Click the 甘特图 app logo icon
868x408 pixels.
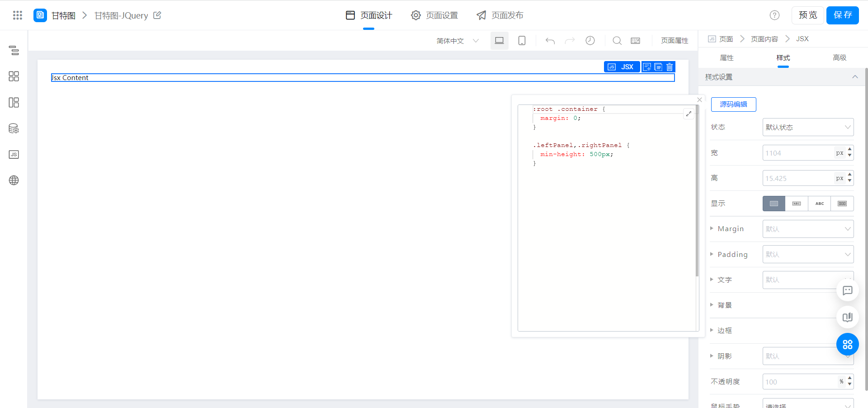[x=40, y=15]
